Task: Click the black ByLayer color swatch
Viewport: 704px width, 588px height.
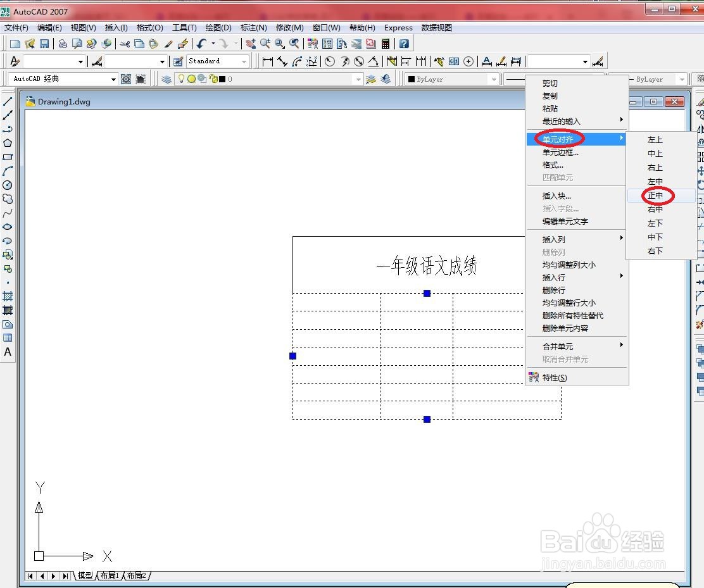Action: coord(412,80)
